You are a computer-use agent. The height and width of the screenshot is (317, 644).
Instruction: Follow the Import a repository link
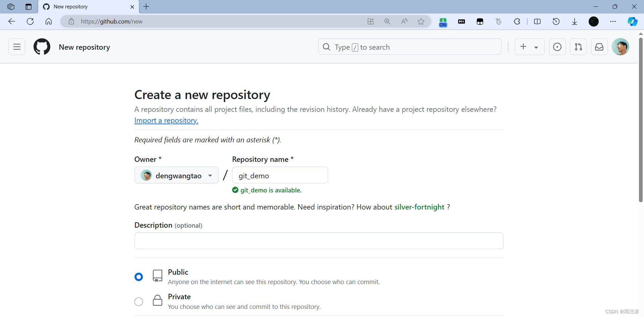point(166,121)
